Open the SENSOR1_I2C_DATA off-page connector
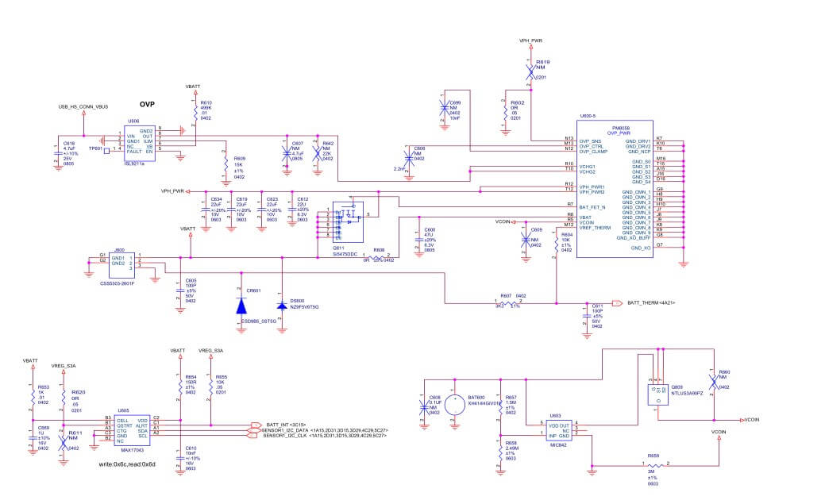Image resolution: width=825 pixels, height=504 pixels. click(x=256, y=432)
